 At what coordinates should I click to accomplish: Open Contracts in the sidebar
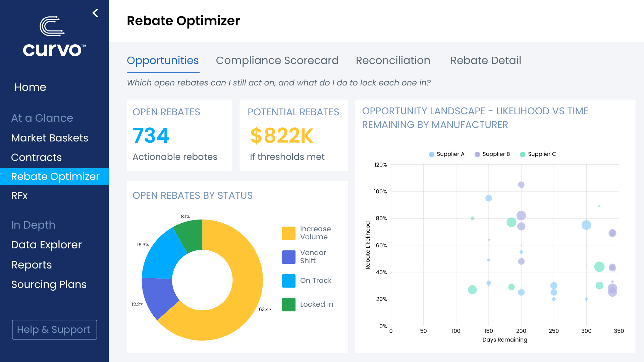(36, 157)
